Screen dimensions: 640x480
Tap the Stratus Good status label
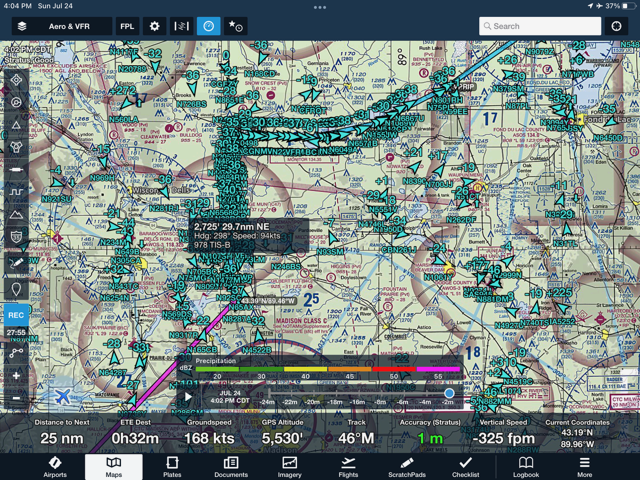tap(29, 60)
